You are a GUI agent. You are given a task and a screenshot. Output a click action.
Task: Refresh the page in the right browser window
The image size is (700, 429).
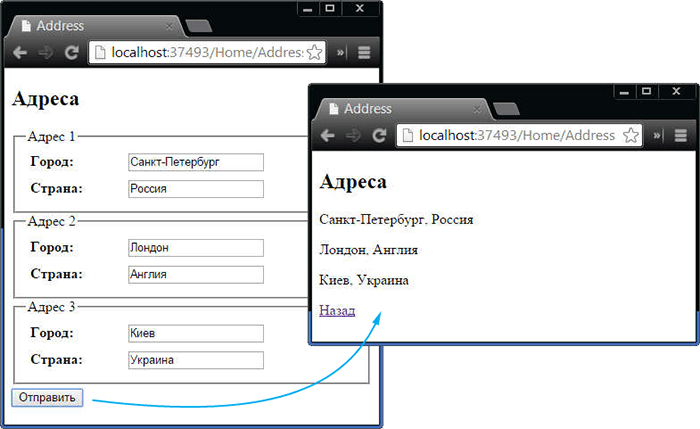(379, 135)
